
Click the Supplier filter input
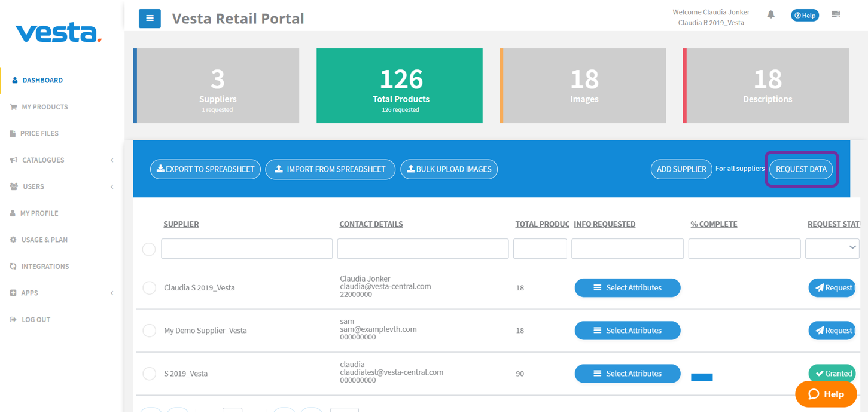[x=247, y=249]
